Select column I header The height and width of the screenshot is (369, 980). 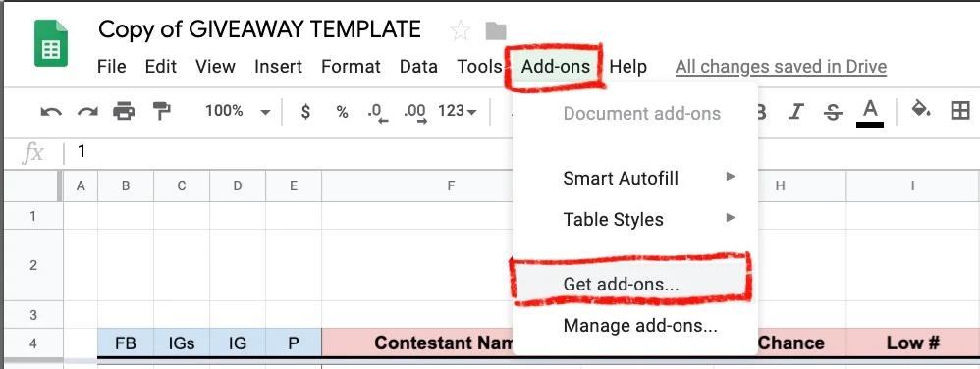[x=913, y=185]
